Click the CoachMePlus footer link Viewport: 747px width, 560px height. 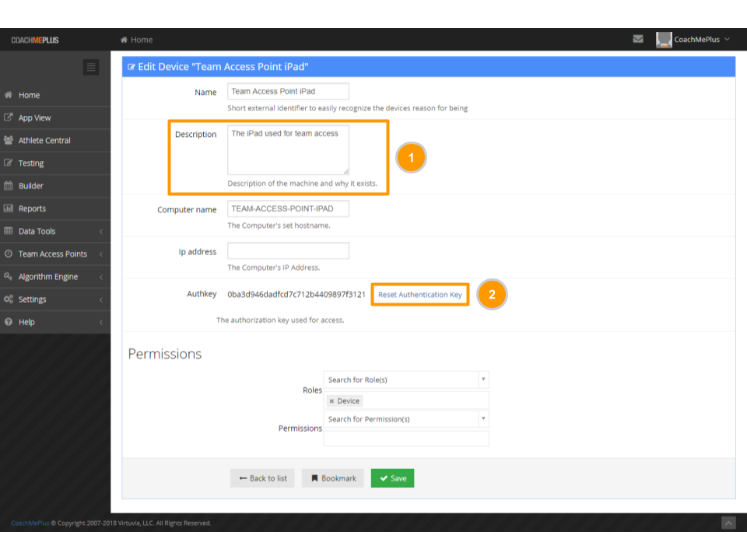coord(30,523)
